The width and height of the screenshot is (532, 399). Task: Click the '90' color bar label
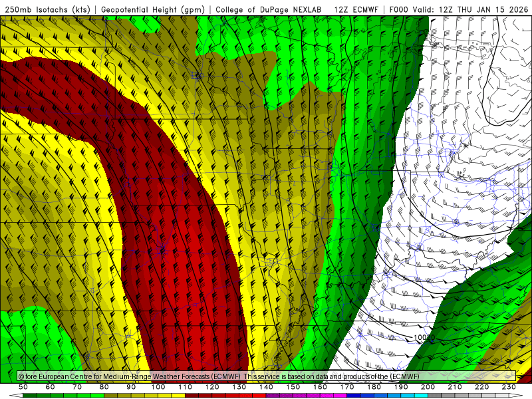tap(131, 387)
